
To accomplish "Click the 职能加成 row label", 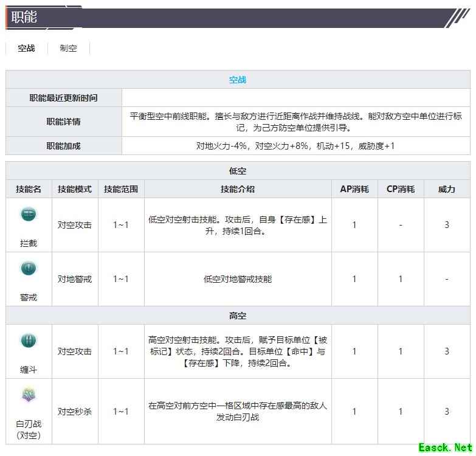I will [x=64, y=146].
